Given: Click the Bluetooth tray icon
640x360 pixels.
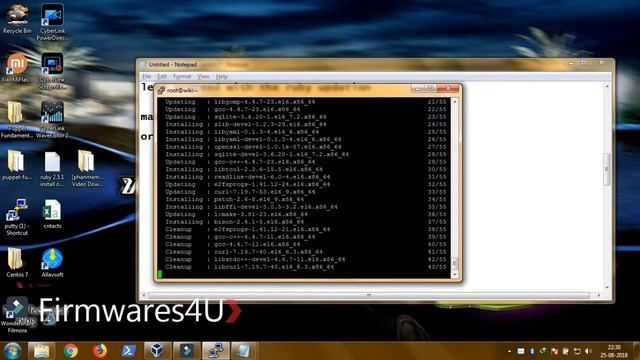Looking at the screenshot, I should 532,351.
